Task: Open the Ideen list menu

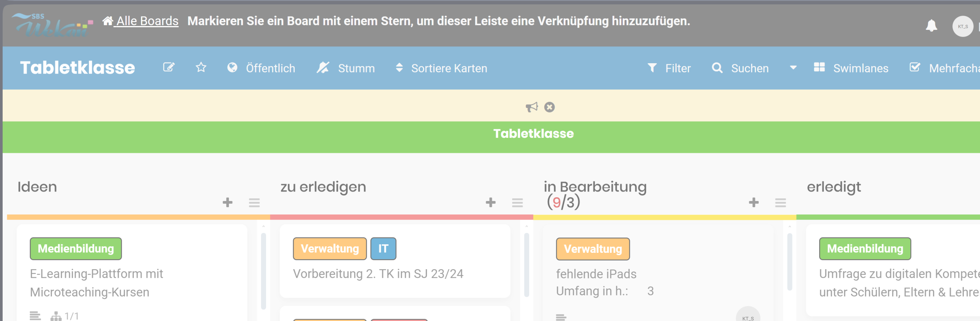Action: [x=254, y=203]
